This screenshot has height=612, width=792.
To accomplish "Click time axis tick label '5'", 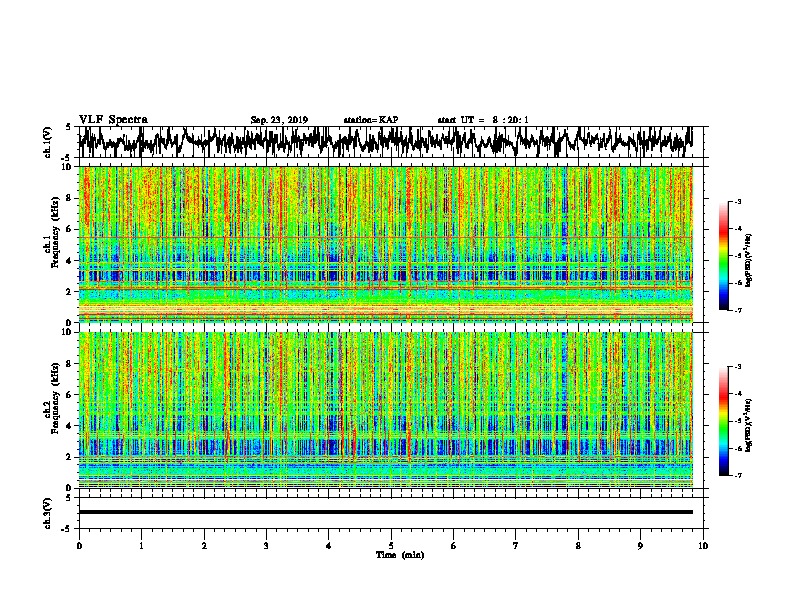I will (x=391, y=546).
